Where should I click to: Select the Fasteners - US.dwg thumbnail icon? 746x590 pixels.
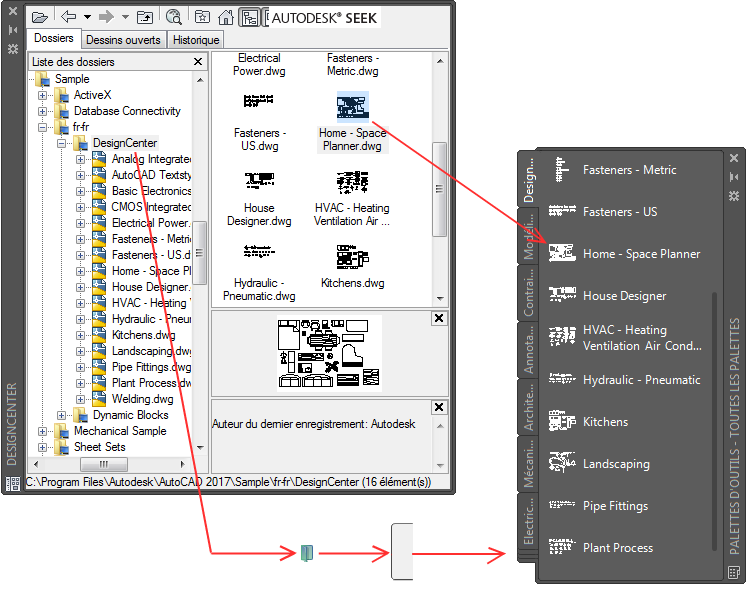point(258,101)
